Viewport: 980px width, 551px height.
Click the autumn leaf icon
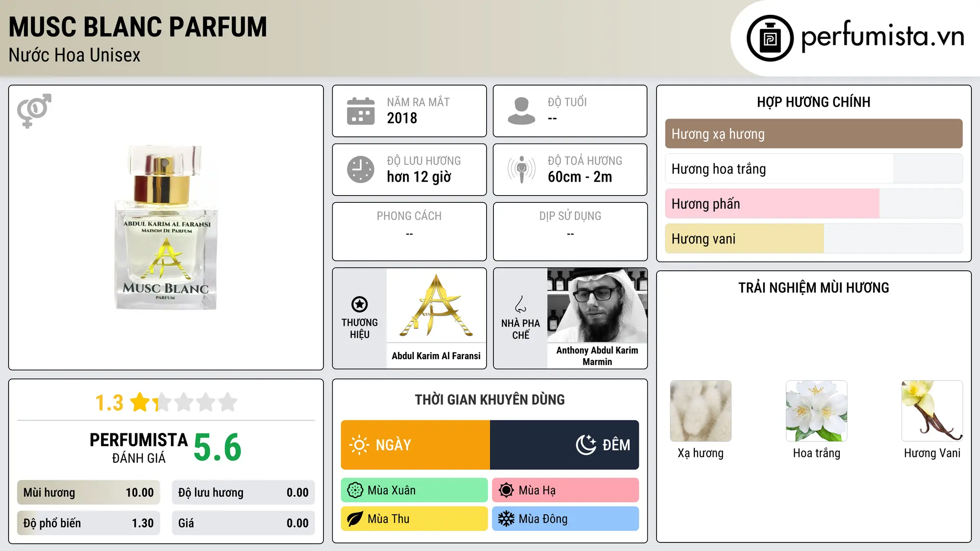[355, 519]
